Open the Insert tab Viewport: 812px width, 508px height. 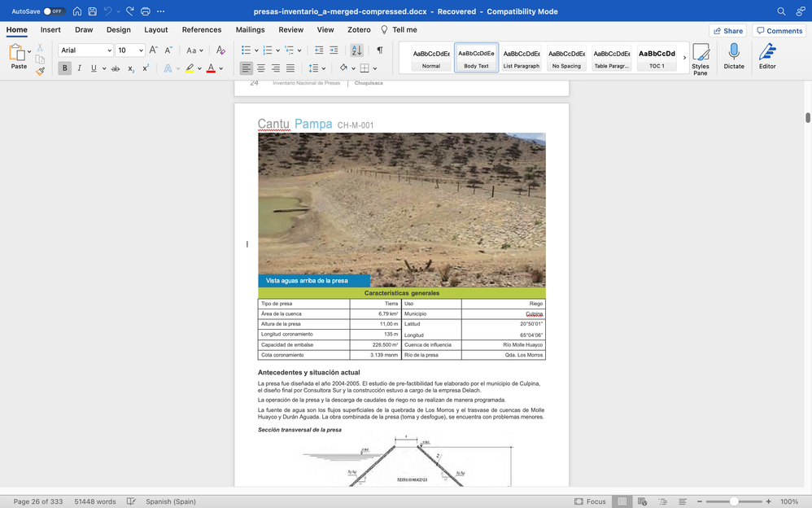coord(50,29)
